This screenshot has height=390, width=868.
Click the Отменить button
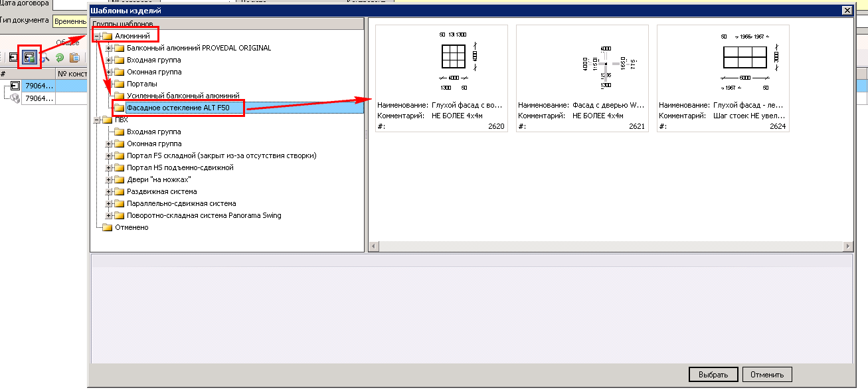pyautogui.click(x=767, y=374)
